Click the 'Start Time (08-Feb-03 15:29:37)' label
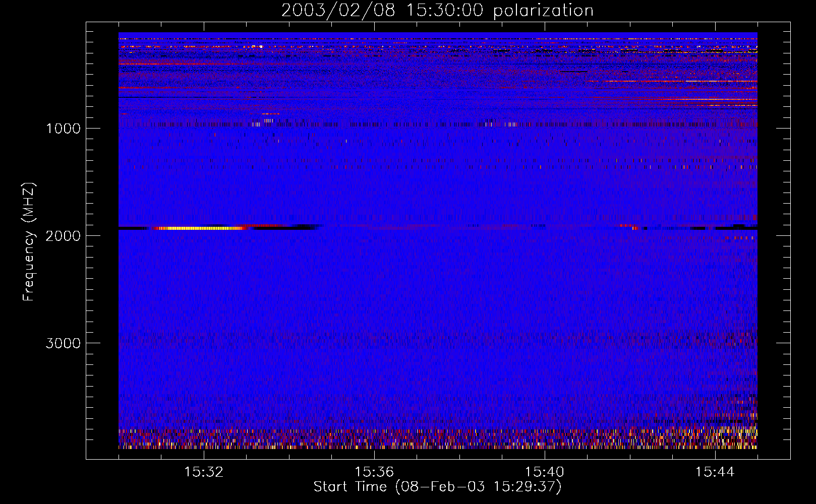The image size is (816, 504). 437,487
